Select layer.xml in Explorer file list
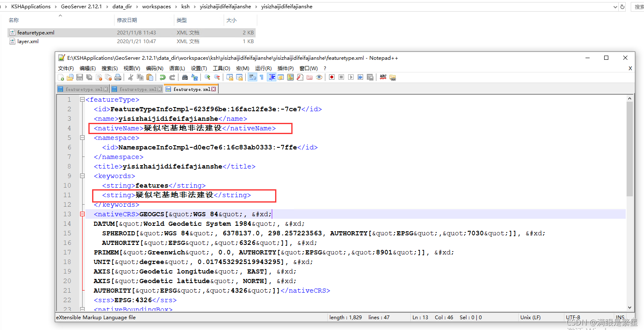 [x=28, y=42]
